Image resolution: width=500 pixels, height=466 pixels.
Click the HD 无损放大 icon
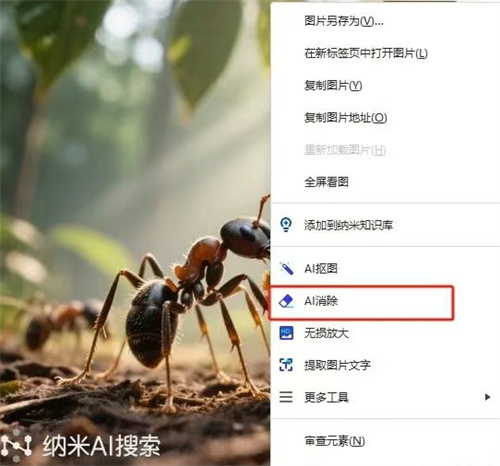pos(286,333)
